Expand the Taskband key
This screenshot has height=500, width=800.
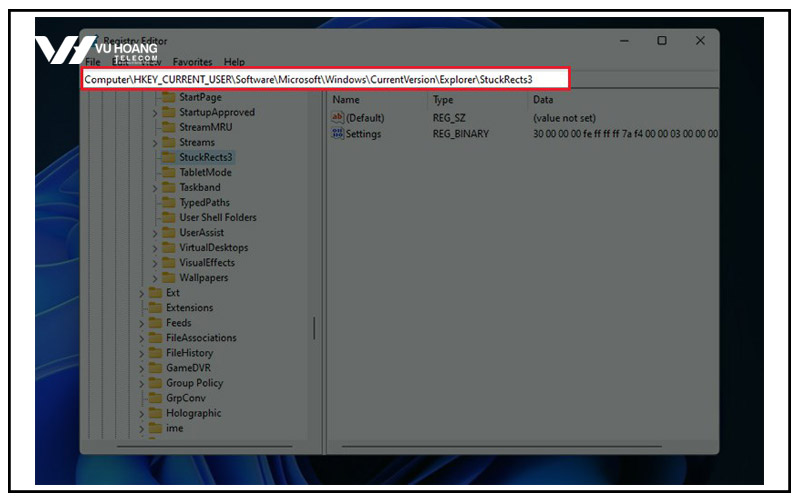[x=155, y=188]
